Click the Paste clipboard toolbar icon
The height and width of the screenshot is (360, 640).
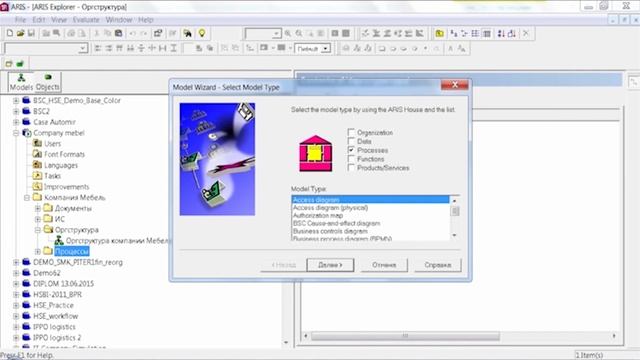118,33
